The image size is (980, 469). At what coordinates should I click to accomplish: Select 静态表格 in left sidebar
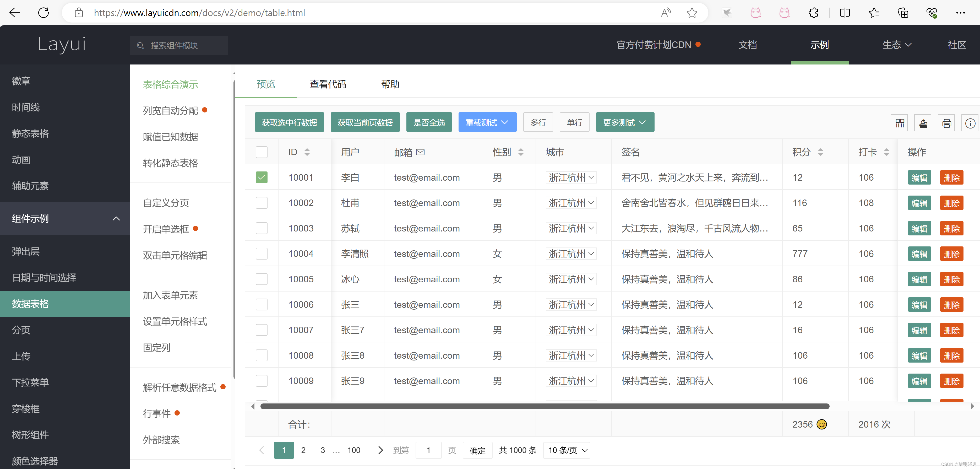coord(30,134)
